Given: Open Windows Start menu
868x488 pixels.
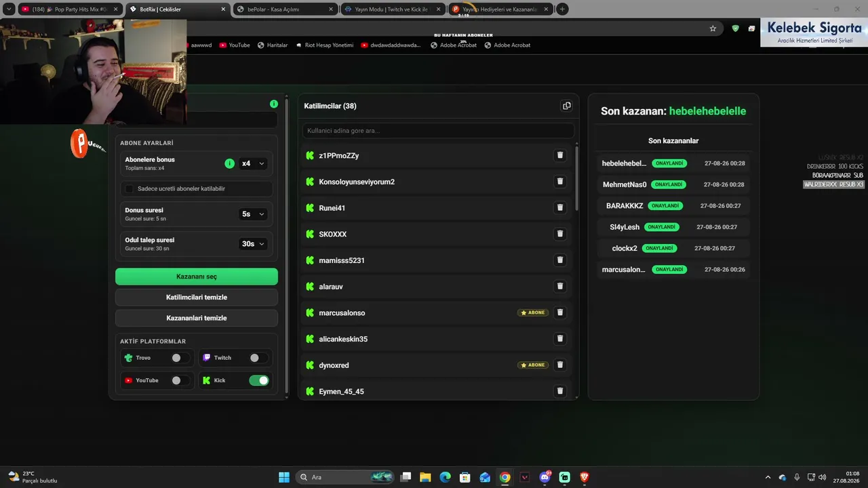Looking at the screenshot, I should click(284, 477).
